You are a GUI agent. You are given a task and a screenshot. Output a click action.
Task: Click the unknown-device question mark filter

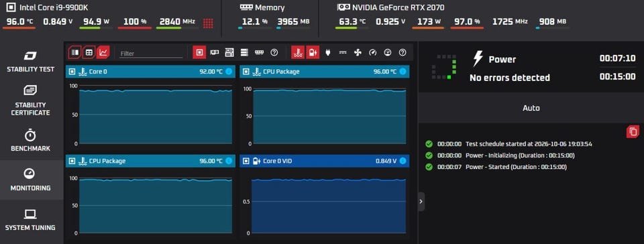pos(274,52)
